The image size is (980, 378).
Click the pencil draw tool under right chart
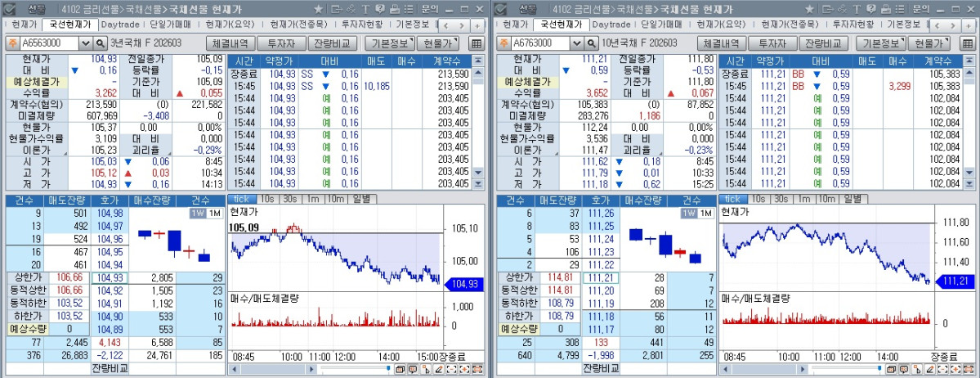pos(930,369)
